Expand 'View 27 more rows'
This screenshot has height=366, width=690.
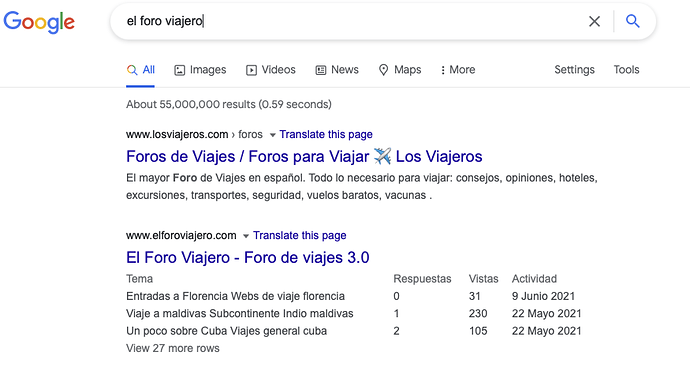coord(173,348)
